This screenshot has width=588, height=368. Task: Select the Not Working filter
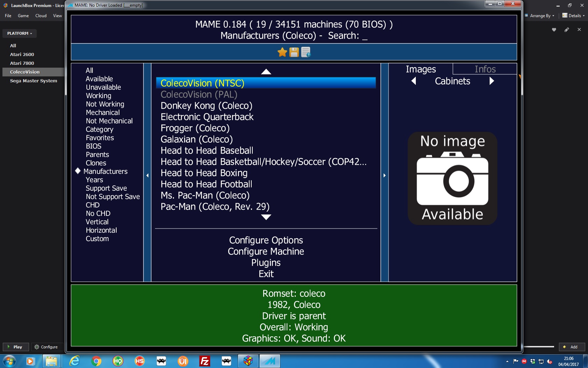coord(105,104)
